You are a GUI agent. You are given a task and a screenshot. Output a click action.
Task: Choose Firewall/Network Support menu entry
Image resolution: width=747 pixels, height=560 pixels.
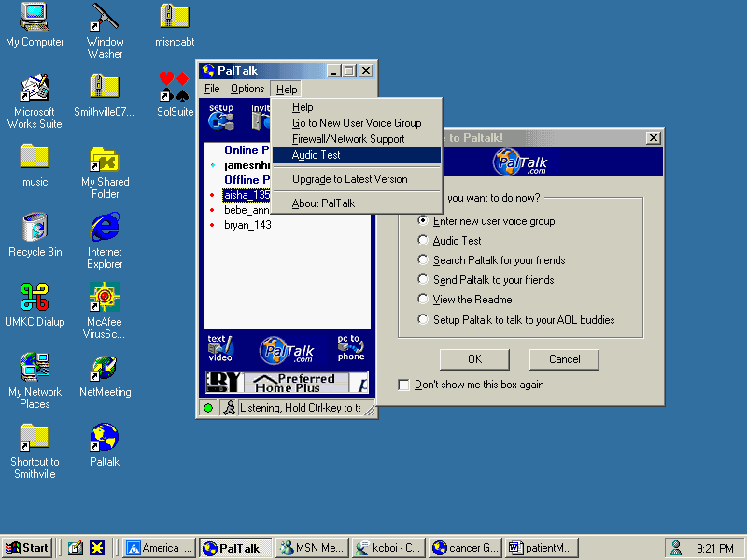(357, 139)
